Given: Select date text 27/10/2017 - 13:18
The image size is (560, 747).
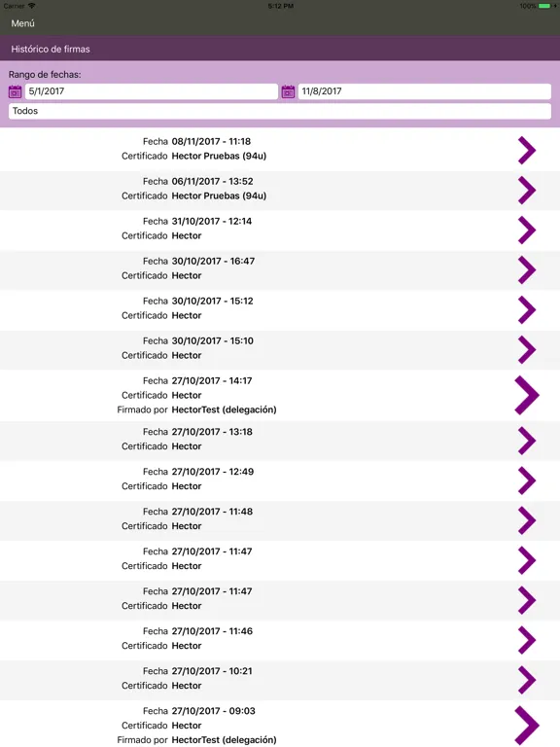Looking at the screenshot, I should click(x=212, y=432).
